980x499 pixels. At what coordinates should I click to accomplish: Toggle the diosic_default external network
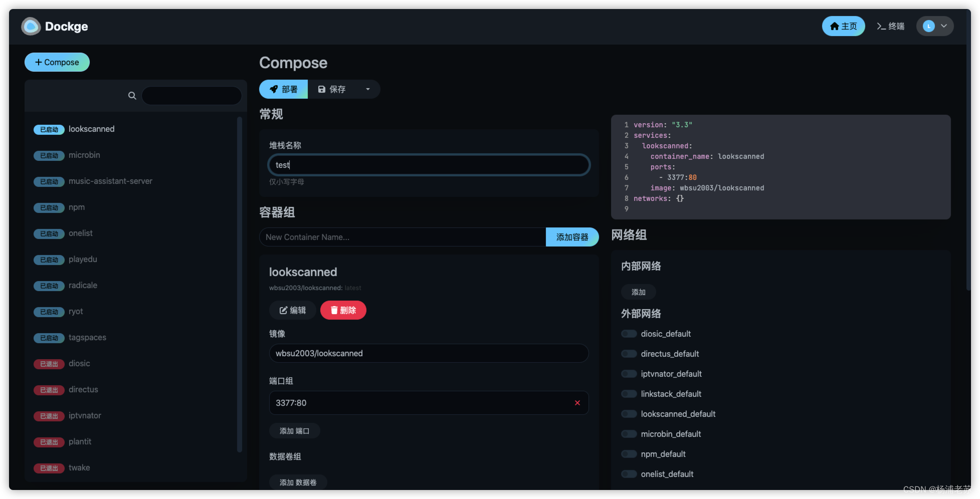coord(629,334)
